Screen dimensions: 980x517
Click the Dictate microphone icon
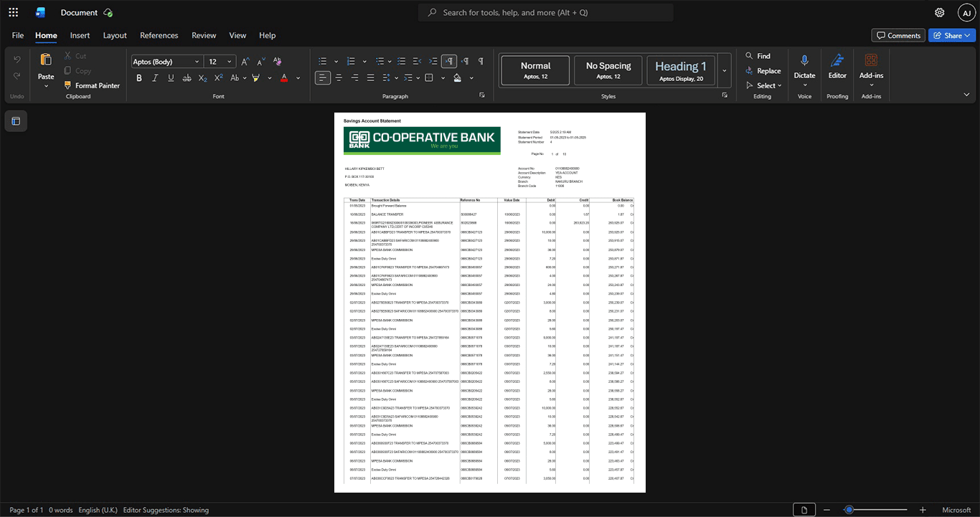click(x=804, y=61)
